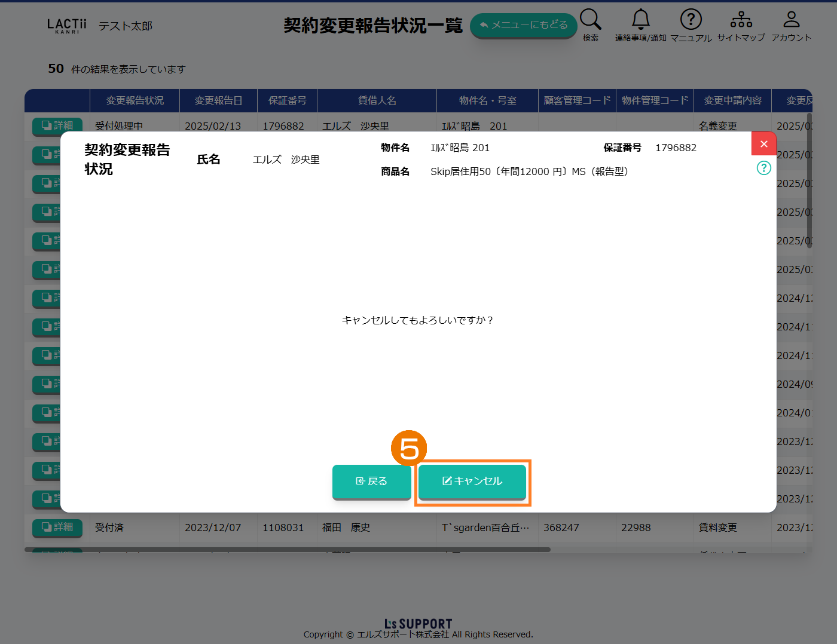837x644 pixels.
Task: Open the manual question mark icon
Action: [691, 20]
